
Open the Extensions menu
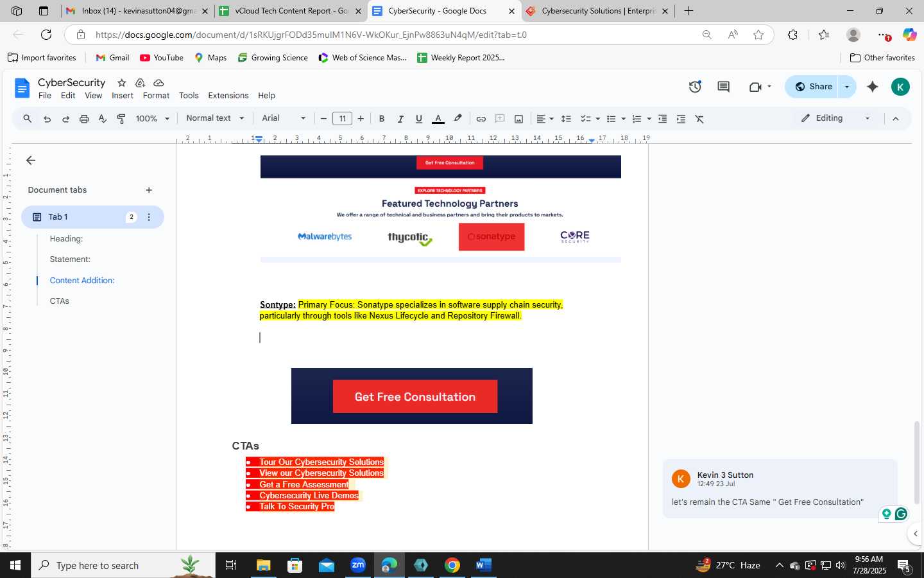click(228, 96)
